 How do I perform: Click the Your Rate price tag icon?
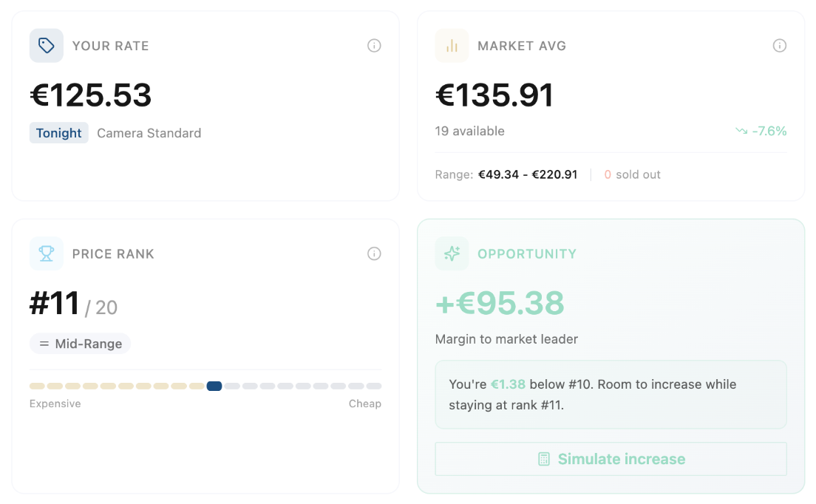point(47,46)
